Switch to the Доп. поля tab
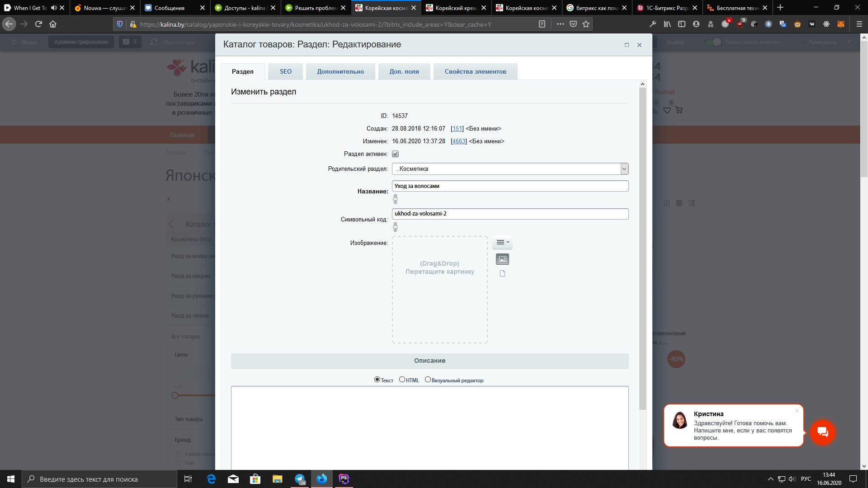 click(x=404, y=71)
